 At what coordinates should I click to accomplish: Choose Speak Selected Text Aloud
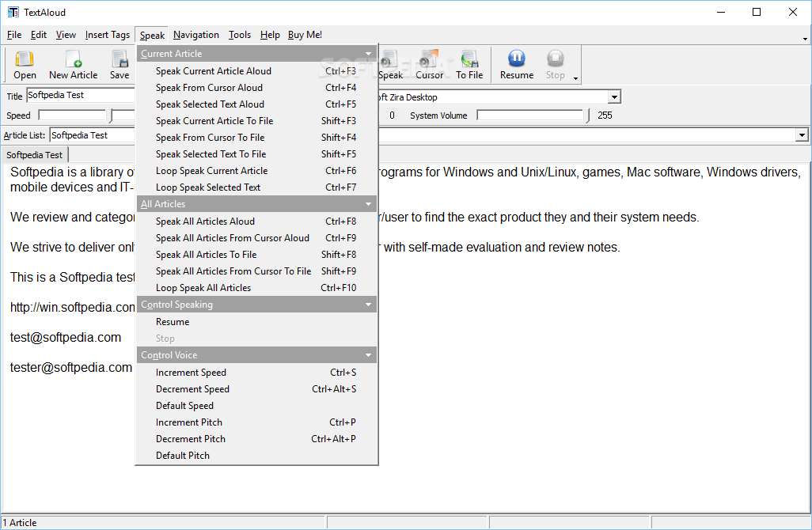(256, 104)
